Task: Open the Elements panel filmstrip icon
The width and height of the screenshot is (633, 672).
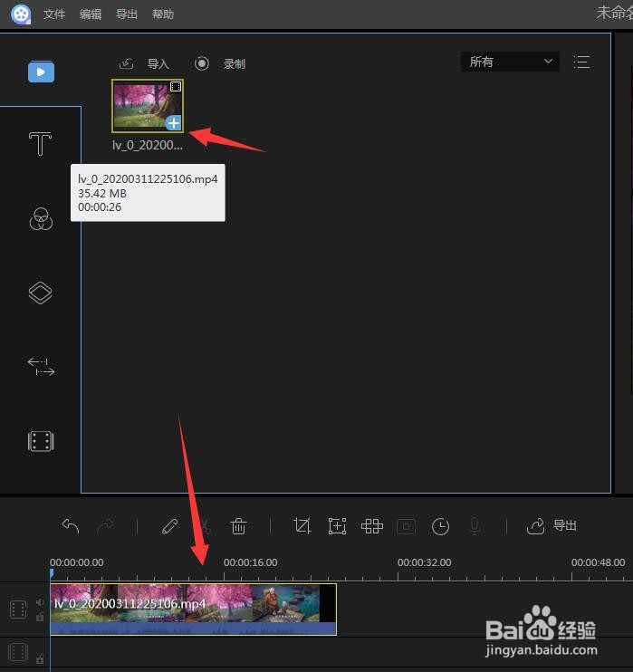Action: tap(41, 441)
